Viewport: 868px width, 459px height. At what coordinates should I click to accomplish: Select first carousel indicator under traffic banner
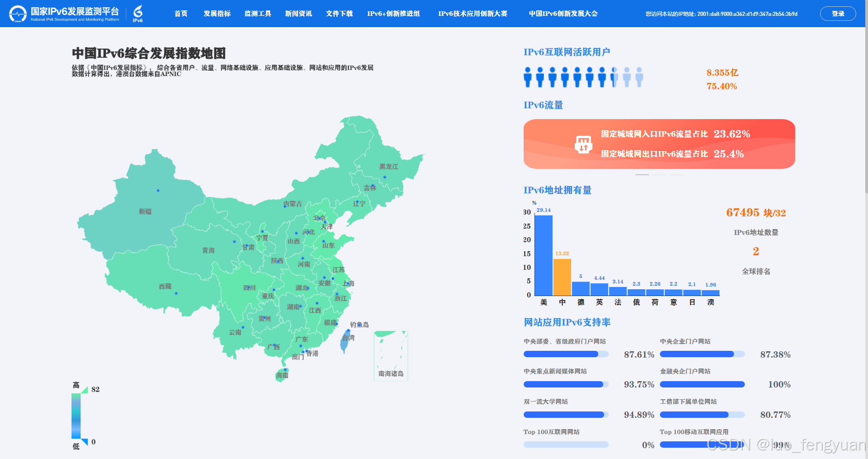click(x=642, y=174)
